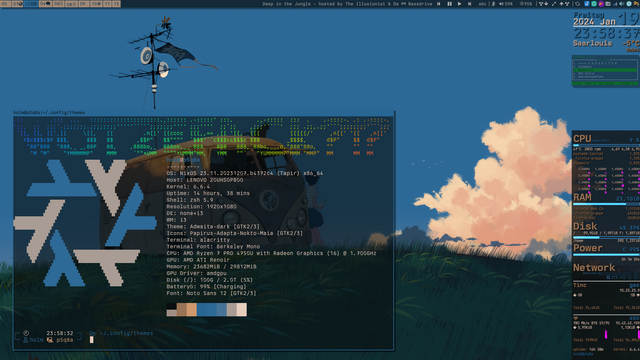Click the terminal prompt cursor line
This screenshot has height=360, width=640.
[x=91, y=340]
